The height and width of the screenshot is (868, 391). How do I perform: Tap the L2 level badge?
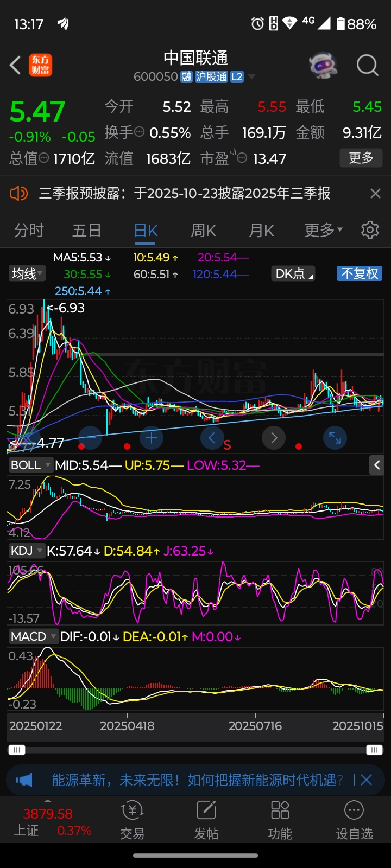pos(237,76)
